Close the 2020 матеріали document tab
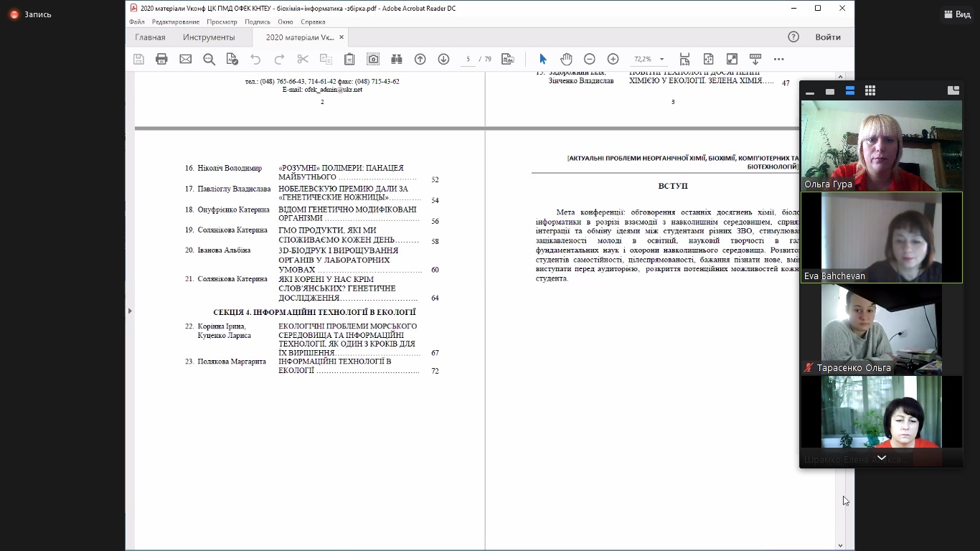This screenshot has height=551, width=980. [341, 37]
